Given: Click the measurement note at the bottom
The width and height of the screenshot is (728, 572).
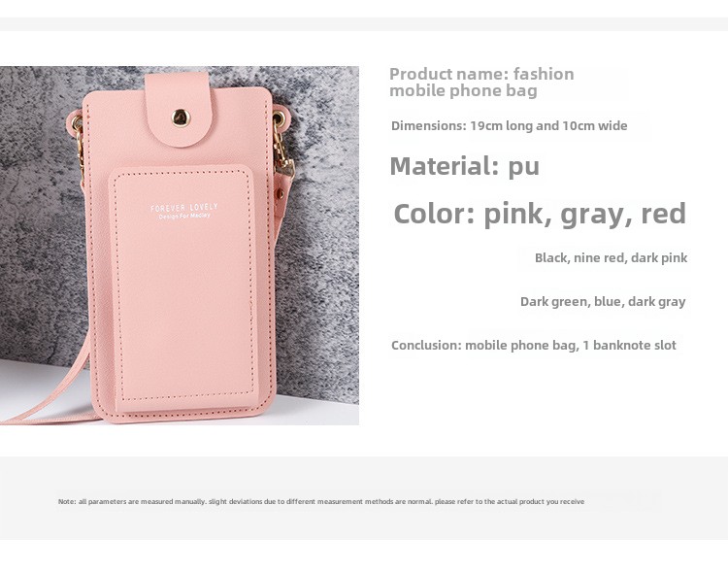Looking at the screenshot, I should pyautogui.click(x=321, y=501).
